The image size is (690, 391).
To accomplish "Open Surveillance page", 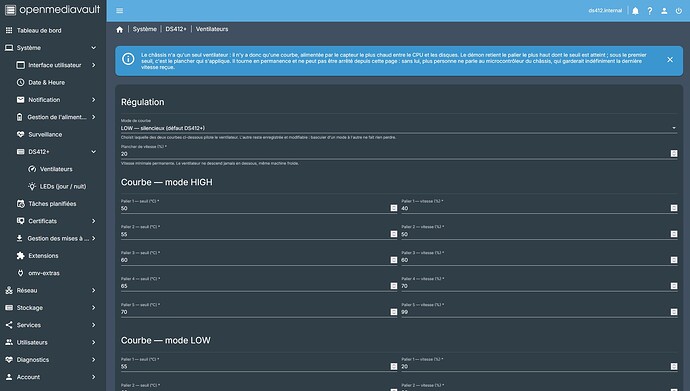I will tap(53, 134).
